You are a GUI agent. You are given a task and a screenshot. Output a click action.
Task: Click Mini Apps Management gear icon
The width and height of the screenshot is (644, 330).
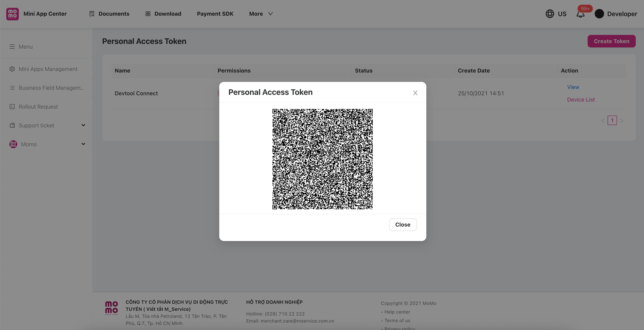point(12,69)
